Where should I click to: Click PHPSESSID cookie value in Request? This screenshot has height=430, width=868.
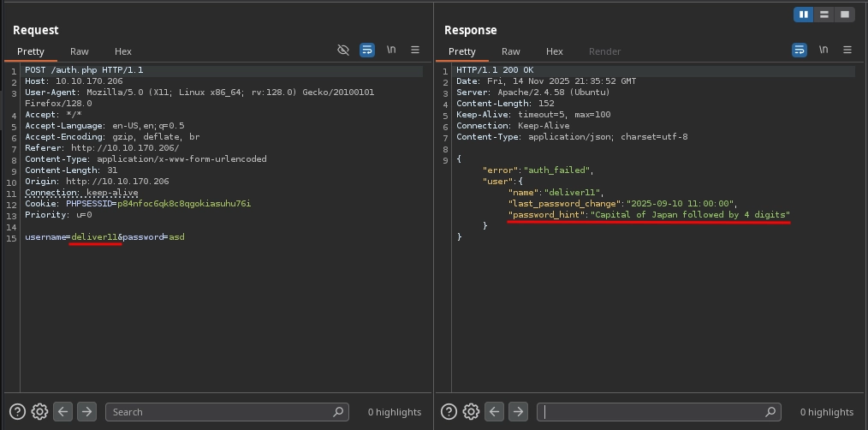coord(184,204)
